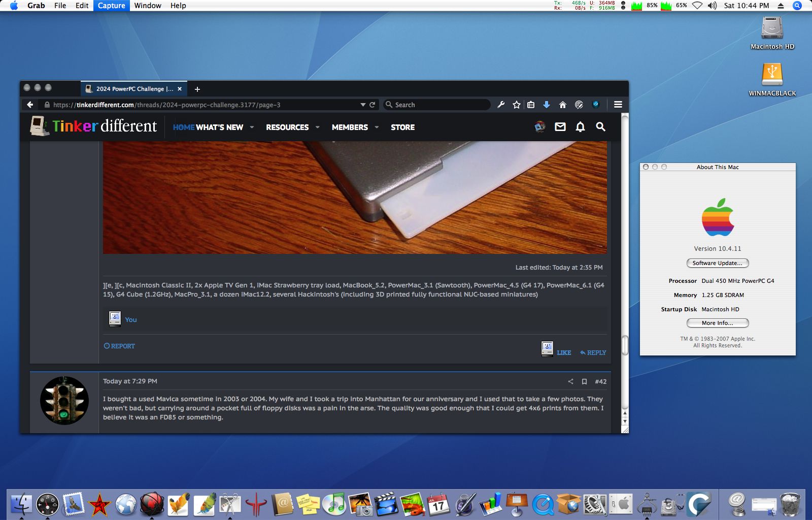Click the forum search magnifier icon

pyautogui.click(x=600, y=127)
